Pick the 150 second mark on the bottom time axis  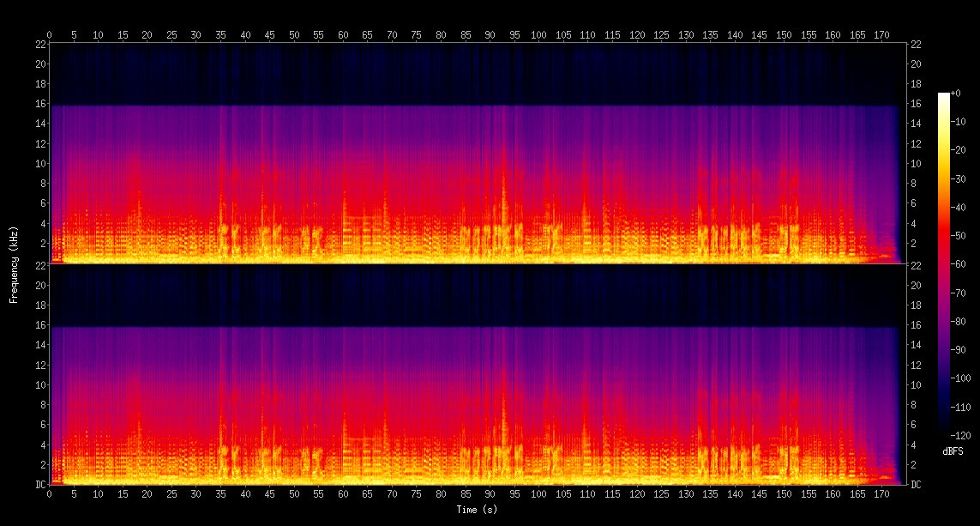click(x=784, y=494)
